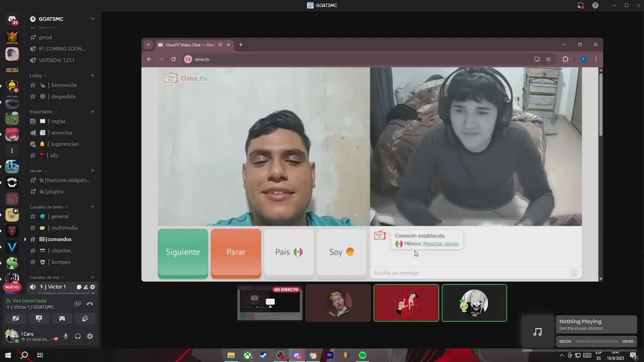Screen dimensions: 644x362
Task: Open Steam from the taskbar
Action: pos(264,355)
